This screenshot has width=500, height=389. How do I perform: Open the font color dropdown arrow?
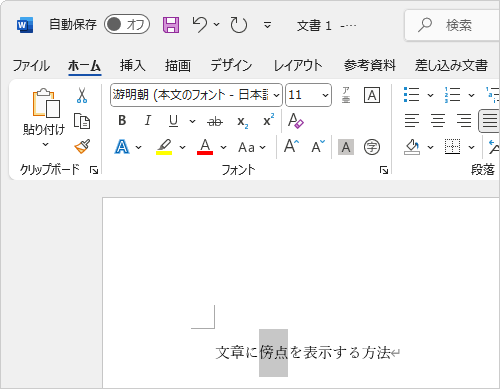pos(223,147)
